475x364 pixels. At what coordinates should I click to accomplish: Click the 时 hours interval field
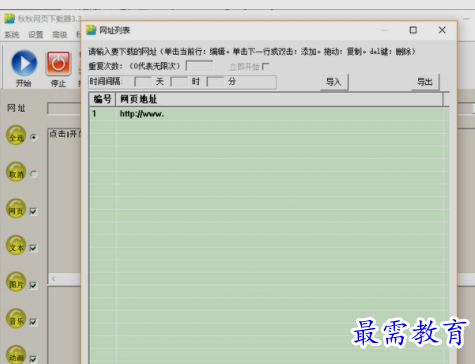179,82
